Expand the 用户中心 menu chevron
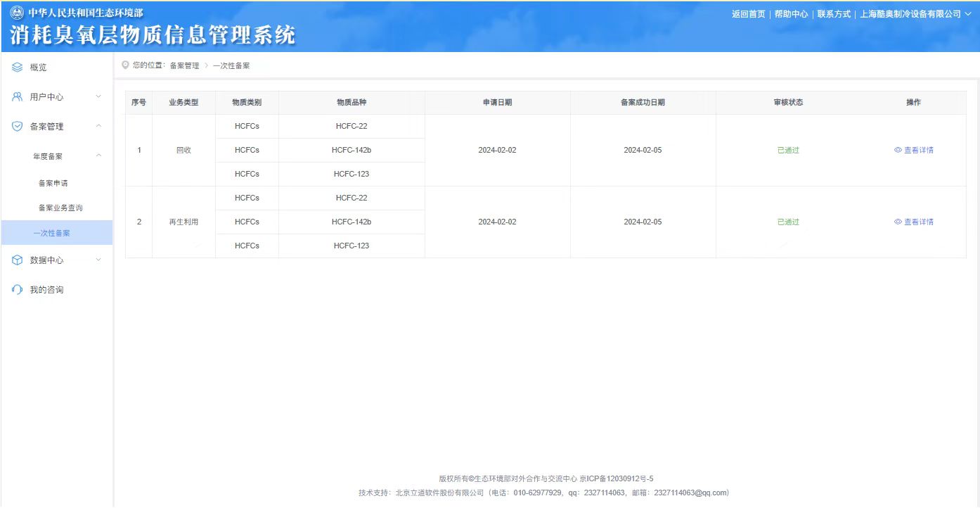This screenshot has height=508, width=980. [x=98, y=96]
